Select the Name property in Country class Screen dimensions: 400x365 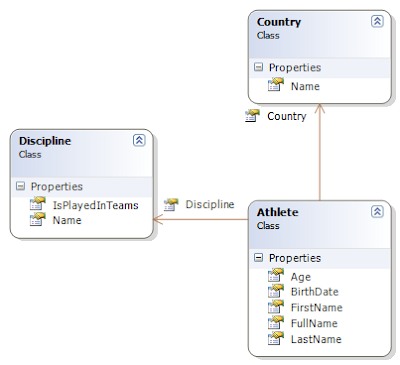pyautogui.click(x=305, y=86)
